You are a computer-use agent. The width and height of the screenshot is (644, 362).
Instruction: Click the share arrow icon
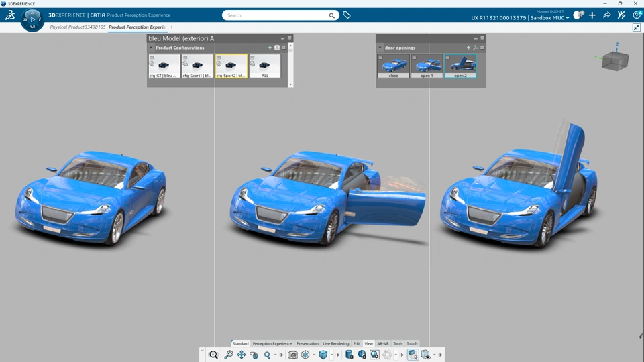(607, 15)
